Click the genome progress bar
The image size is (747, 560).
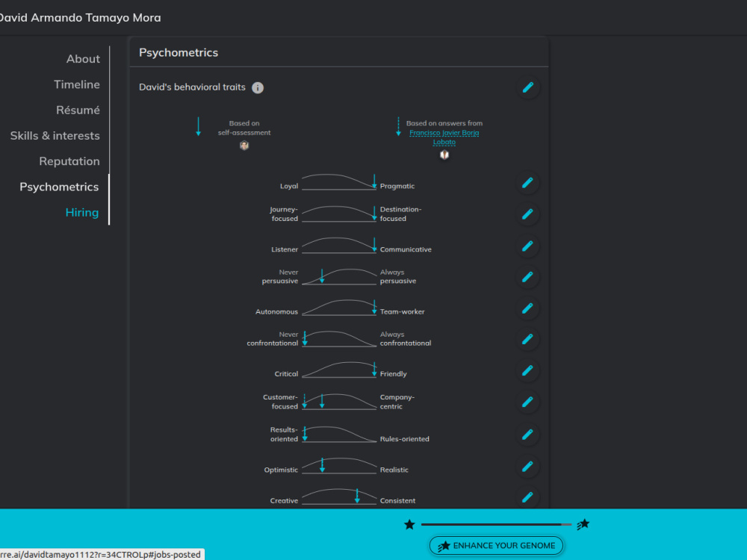[496, 524]
